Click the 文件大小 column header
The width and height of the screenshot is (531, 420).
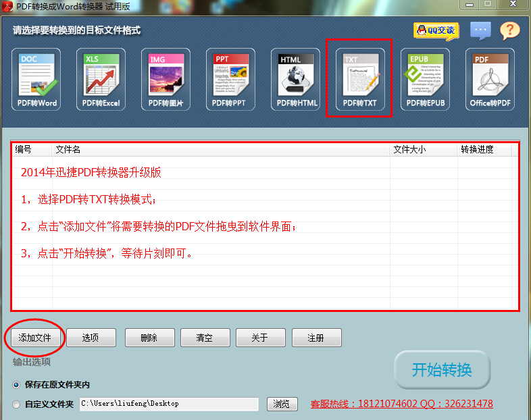pyautogui.click(x=424, y=150)
